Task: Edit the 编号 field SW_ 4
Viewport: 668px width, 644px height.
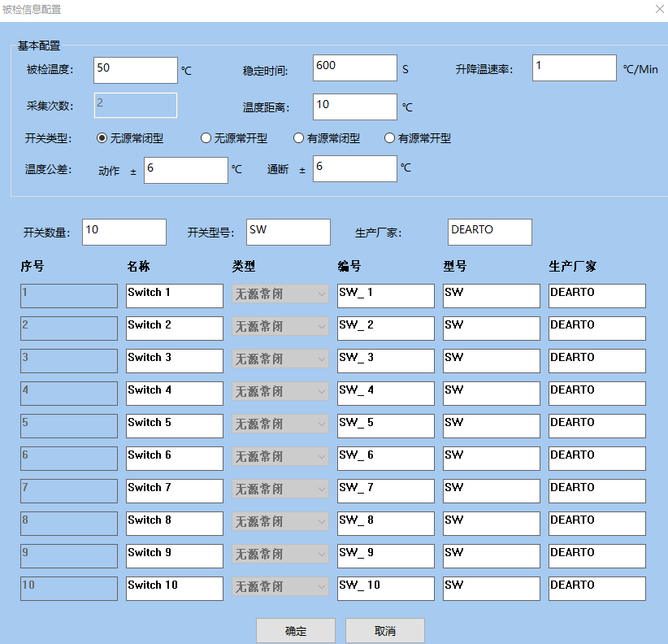Action: pyautogui.click(x=386, y=394)
